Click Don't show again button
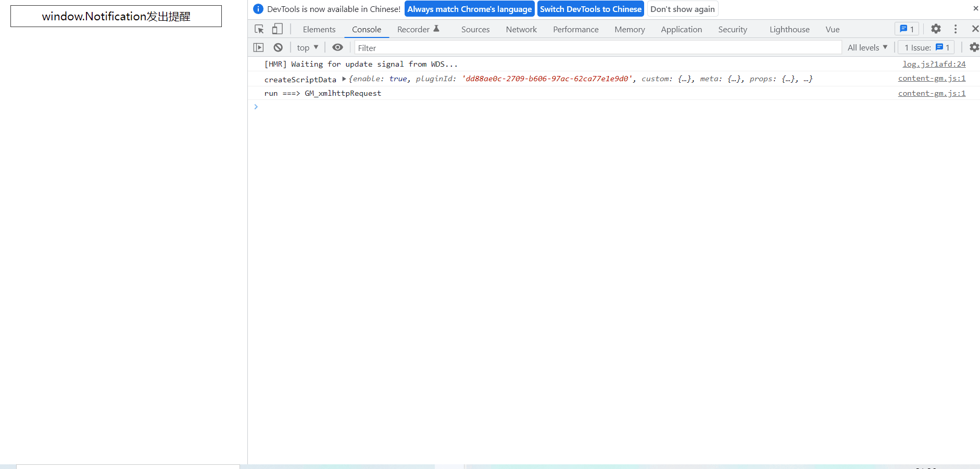980x469 pixels. coord(683,9)
